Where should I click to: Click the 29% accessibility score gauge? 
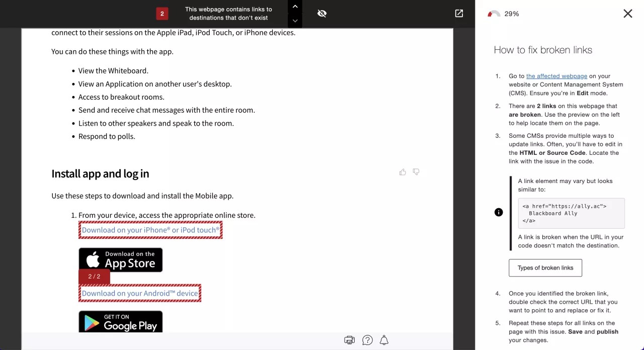(x=494, y=14)
